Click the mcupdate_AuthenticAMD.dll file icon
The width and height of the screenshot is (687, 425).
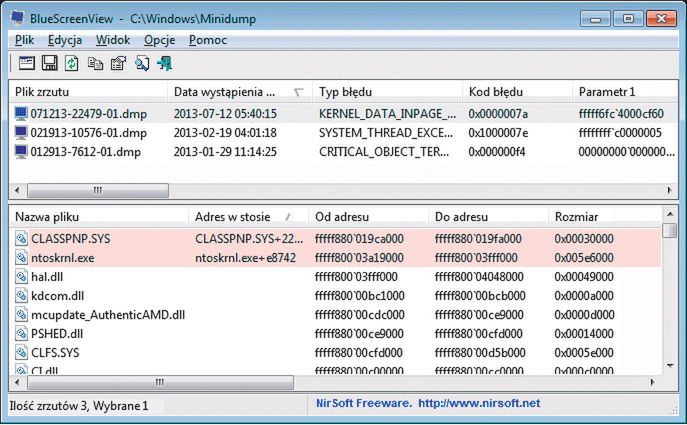point(21,314)
